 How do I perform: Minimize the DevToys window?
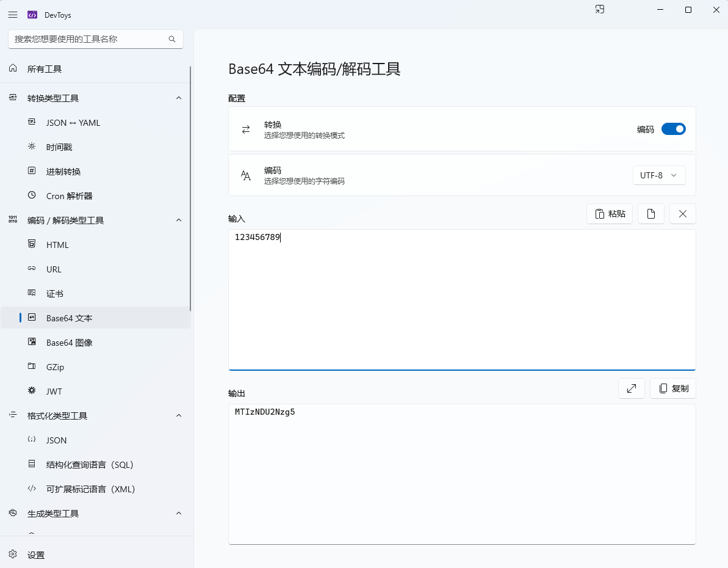pyautogui.click(x=660, y=10)
